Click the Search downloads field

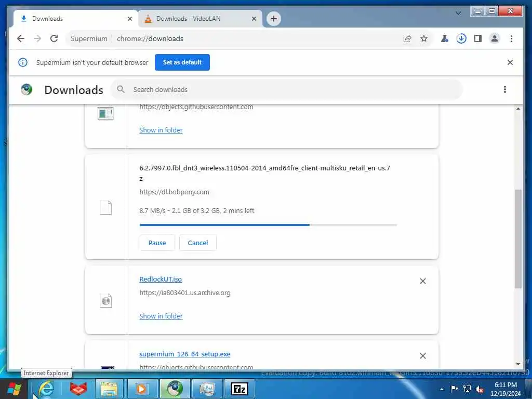coord(287,89)
